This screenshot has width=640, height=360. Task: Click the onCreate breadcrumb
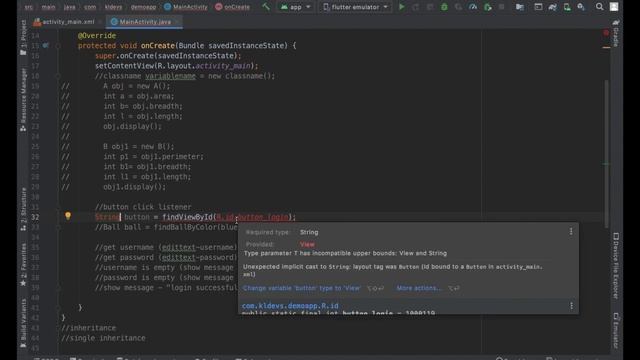(232, 7)
